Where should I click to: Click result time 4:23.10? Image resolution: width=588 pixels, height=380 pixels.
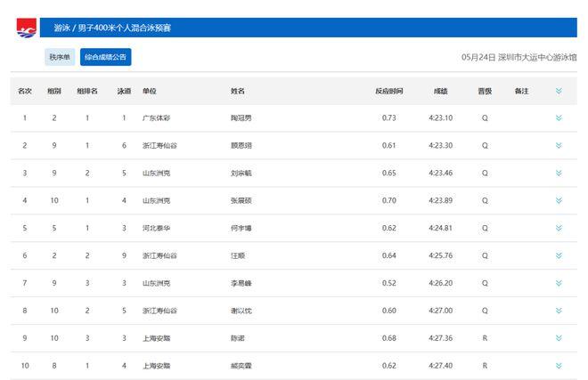point(441,118)
